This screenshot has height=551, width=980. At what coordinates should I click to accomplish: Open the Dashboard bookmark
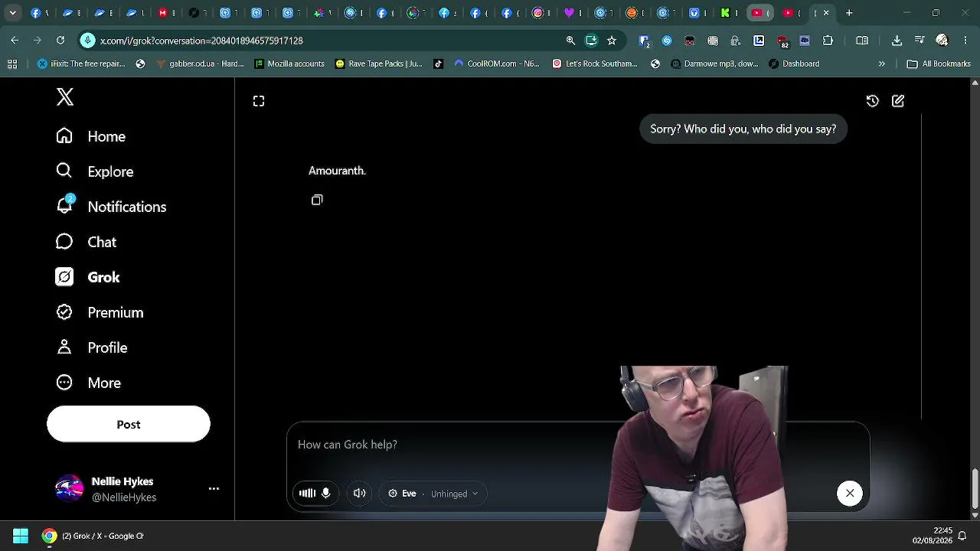[x=794, y=64]
